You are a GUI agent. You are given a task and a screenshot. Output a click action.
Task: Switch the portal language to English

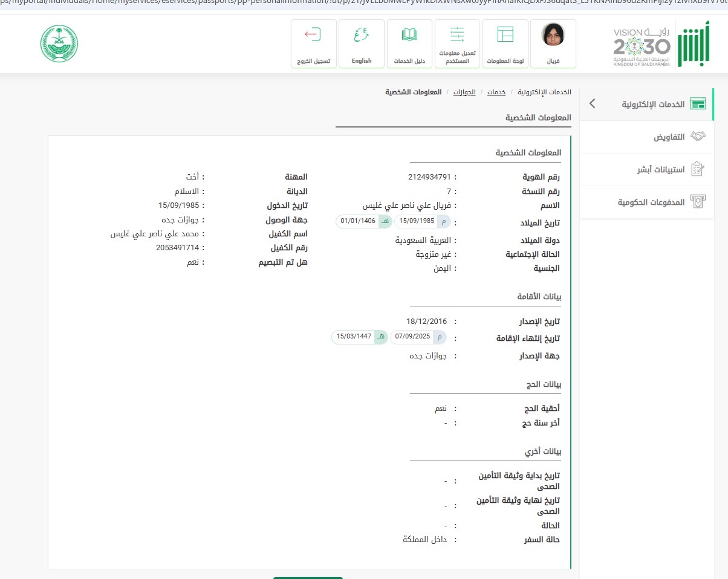coord(361,44)
